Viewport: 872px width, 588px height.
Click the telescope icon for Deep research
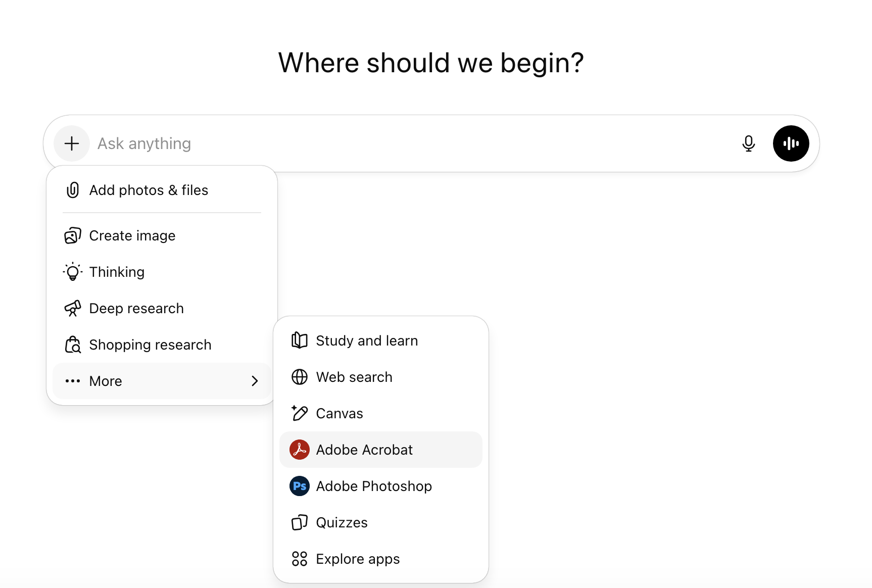pos(73,308)
